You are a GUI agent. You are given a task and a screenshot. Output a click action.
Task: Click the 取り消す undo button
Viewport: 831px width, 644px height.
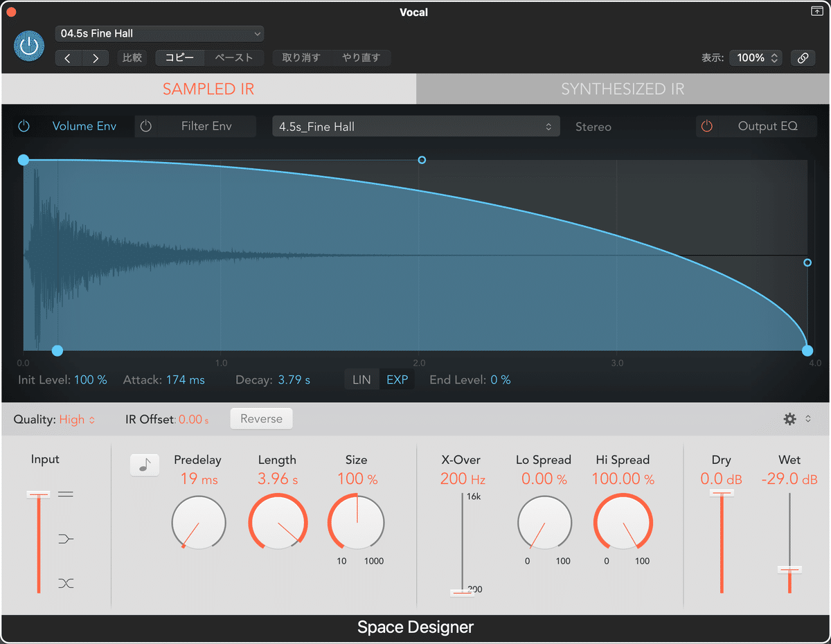pos(302,58)
